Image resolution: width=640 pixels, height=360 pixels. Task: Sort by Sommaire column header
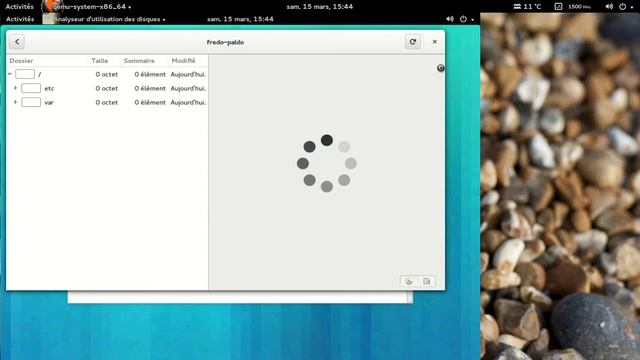[139, 60]
